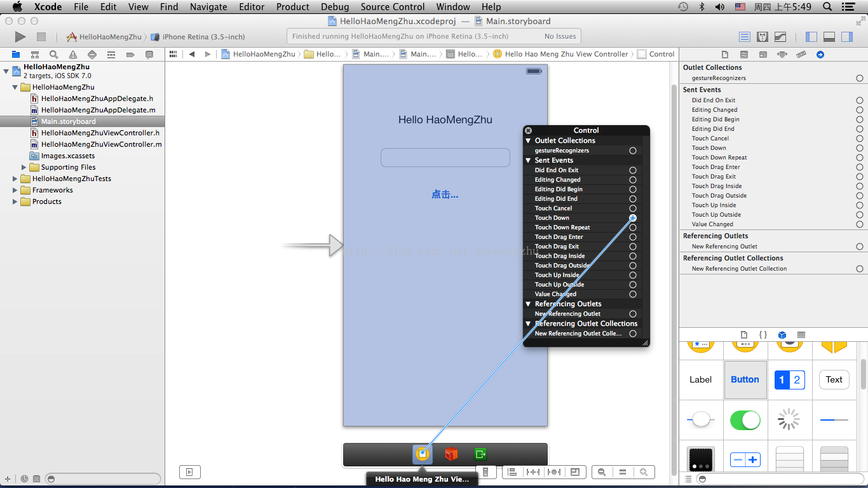
Task: Collapse the Referencing Outlets section in the popup
Action: (x=528, y=304)
